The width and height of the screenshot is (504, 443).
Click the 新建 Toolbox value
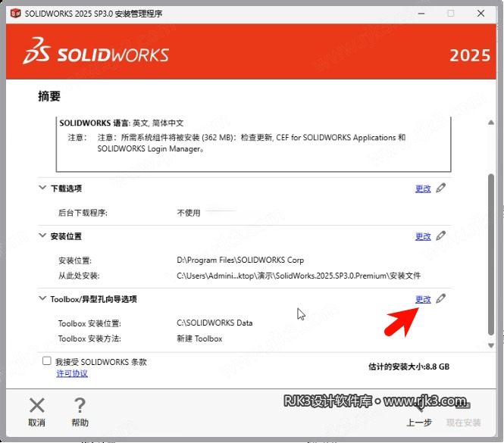click(199, 338)
